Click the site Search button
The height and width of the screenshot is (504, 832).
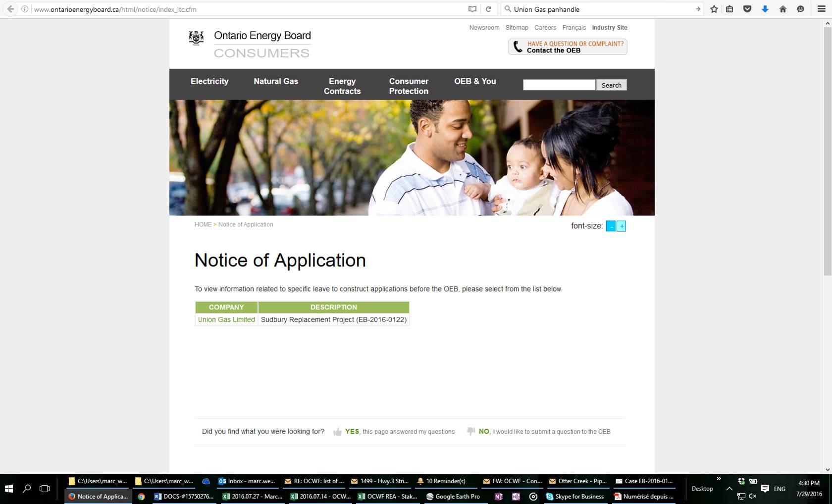pos(611,85)
